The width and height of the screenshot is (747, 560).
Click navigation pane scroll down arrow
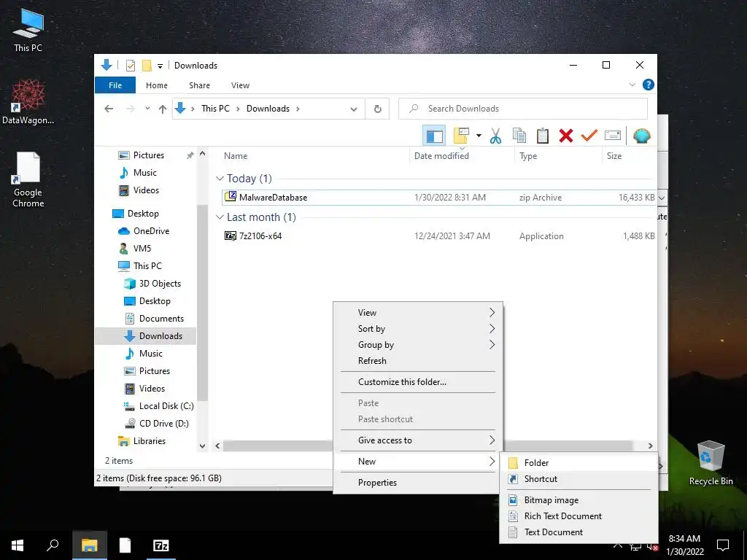click(x=203, y=446)
